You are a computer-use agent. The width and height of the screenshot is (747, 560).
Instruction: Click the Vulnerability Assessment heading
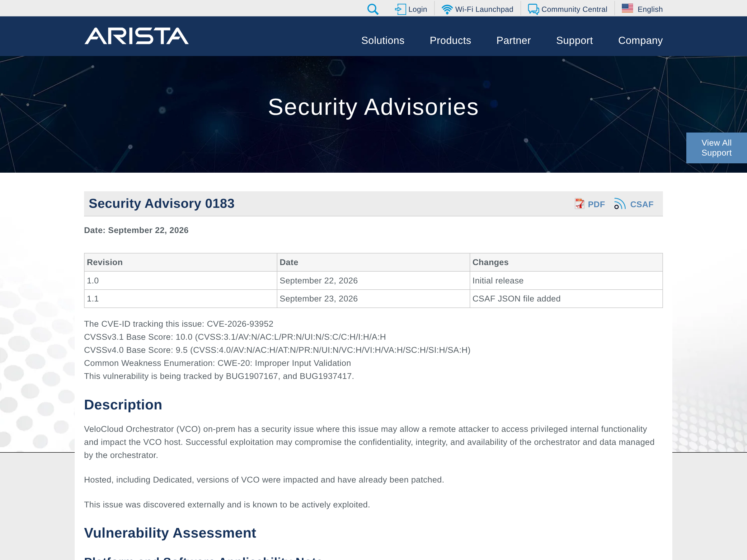click(x=170, y=533)
